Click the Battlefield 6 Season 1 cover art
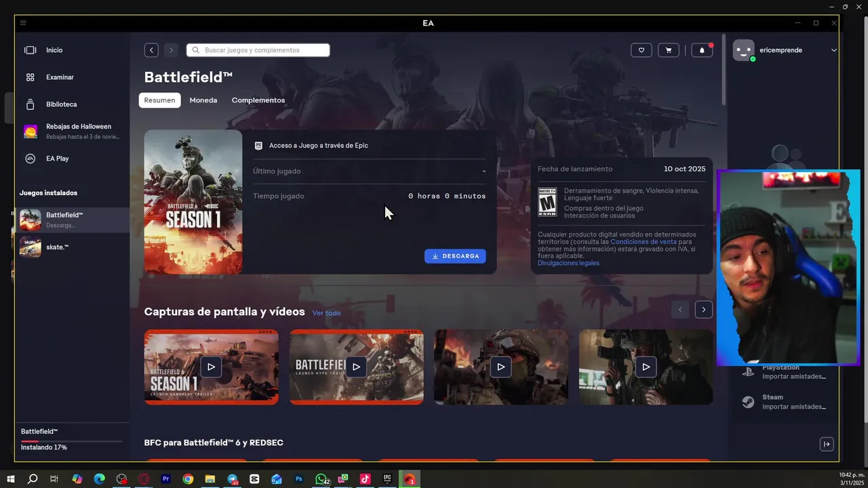The width and height of the screenshot is (868, 488). (193, 202)
